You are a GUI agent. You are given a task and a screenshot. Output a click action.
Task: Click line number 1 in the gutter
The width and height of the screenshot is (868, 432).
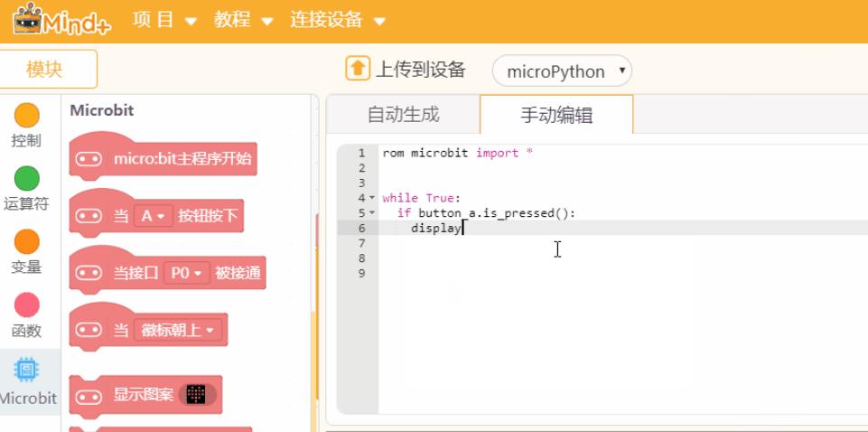361,153
